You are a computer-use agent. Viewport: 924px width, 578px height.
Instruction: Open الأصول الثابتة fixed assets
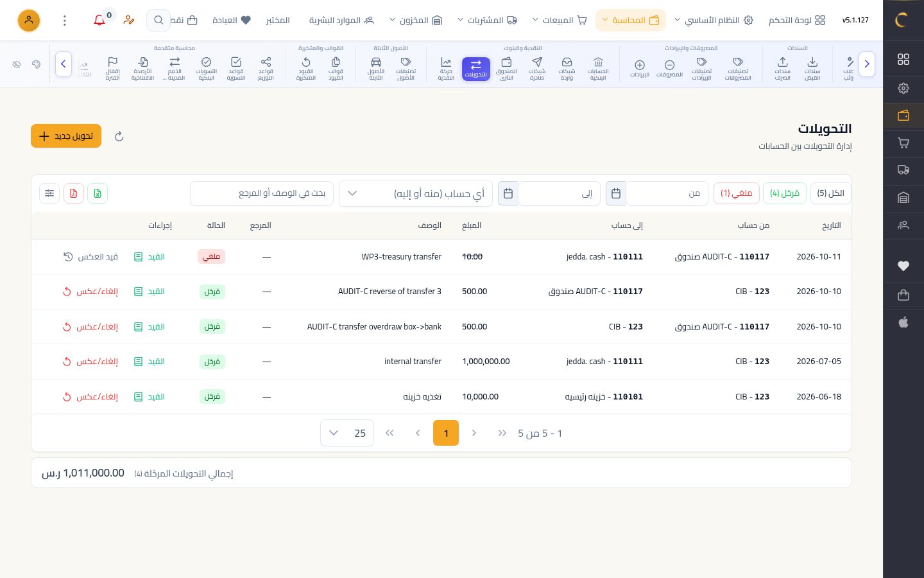376,68
